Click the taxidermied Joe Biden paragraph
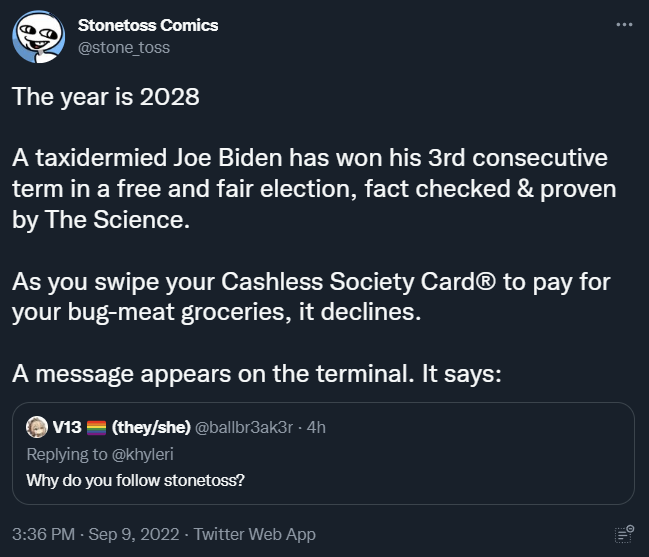649x557 pixels. 310,189
